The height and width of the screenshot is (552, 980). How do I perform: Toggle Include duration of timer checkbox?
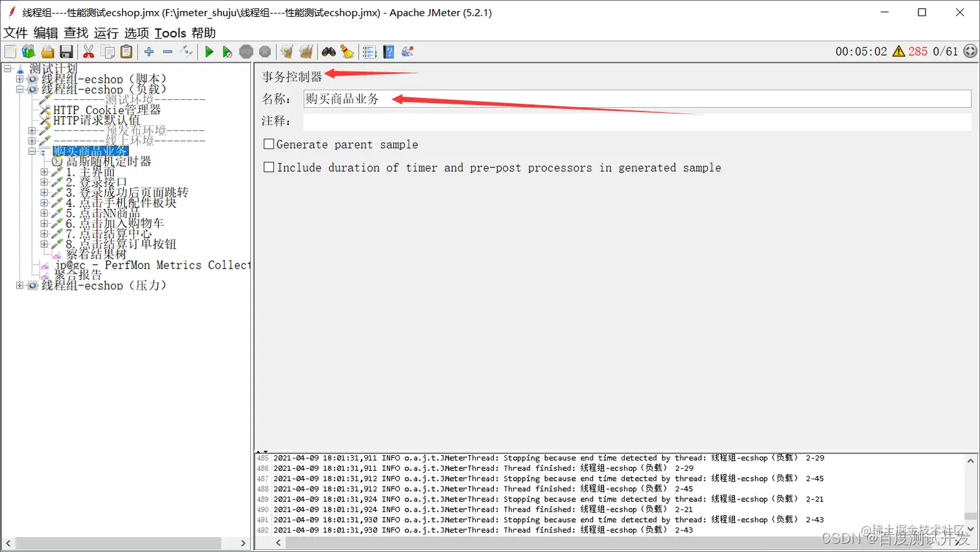point(269,167)
